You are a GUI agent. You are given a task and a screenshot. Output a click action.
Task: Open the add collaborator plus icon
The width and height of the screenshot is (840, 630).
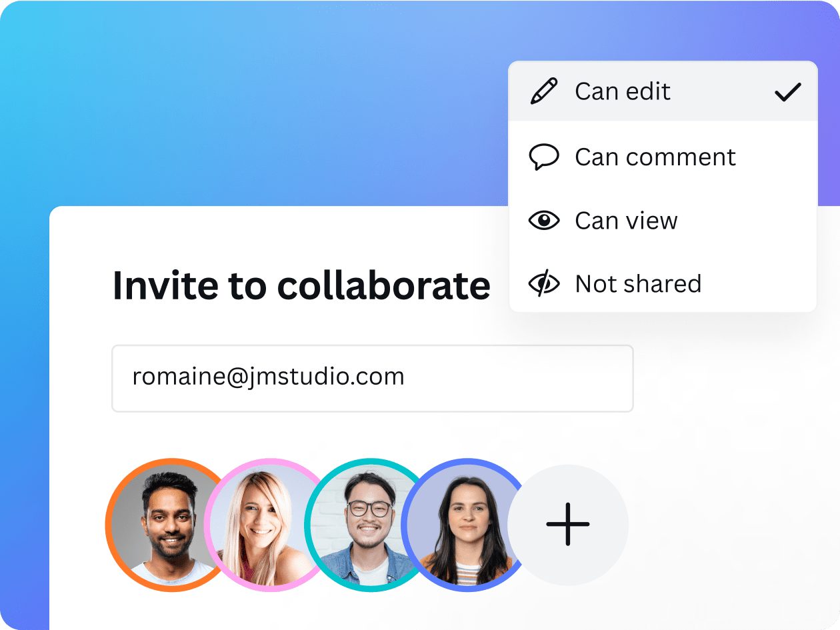point(568,525)
